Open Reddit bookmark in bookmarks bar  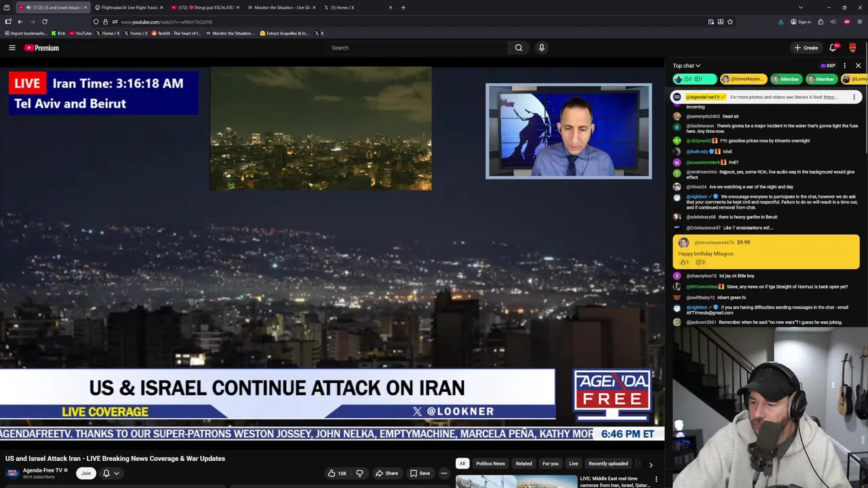coord(176,33)
